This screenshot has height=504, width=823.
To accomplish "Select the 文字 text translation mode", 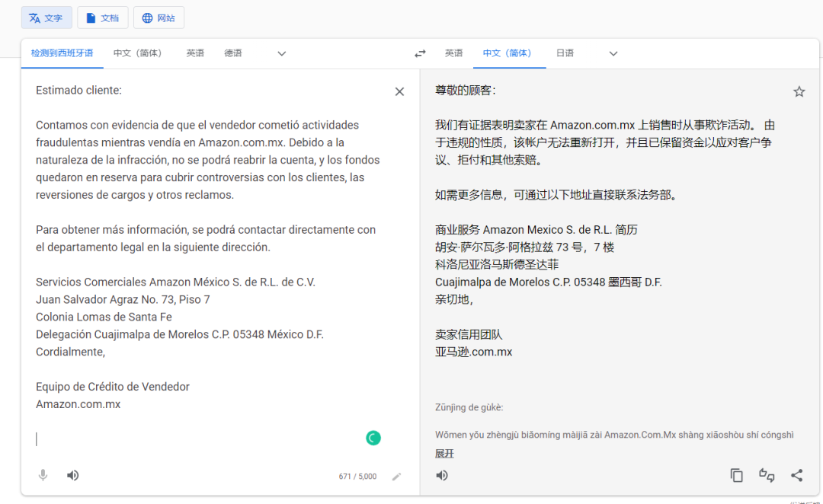I will [46, 18].
